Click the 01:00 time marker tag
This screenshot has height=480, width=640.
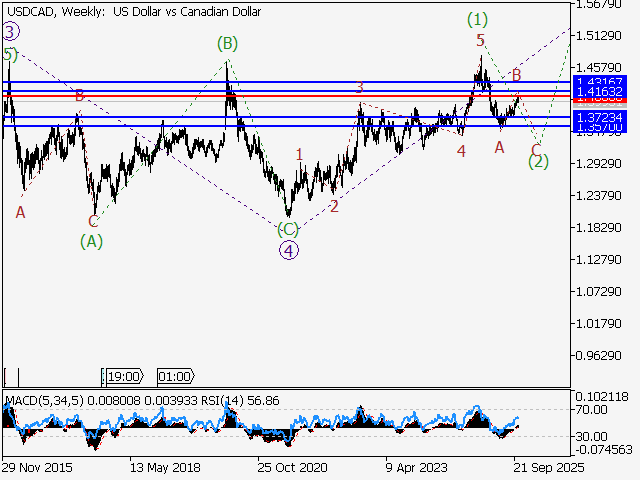(x=175, y=377)
